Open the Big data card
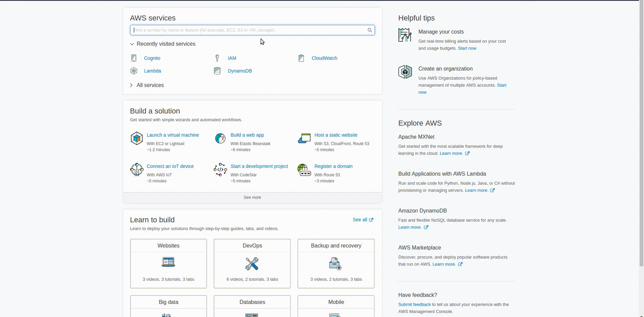 click(168, 306)
